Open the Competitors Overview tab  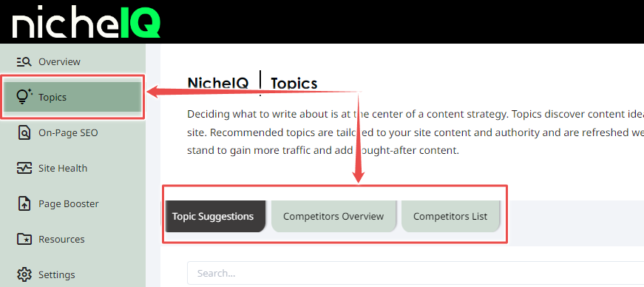[x=333, y=216]
